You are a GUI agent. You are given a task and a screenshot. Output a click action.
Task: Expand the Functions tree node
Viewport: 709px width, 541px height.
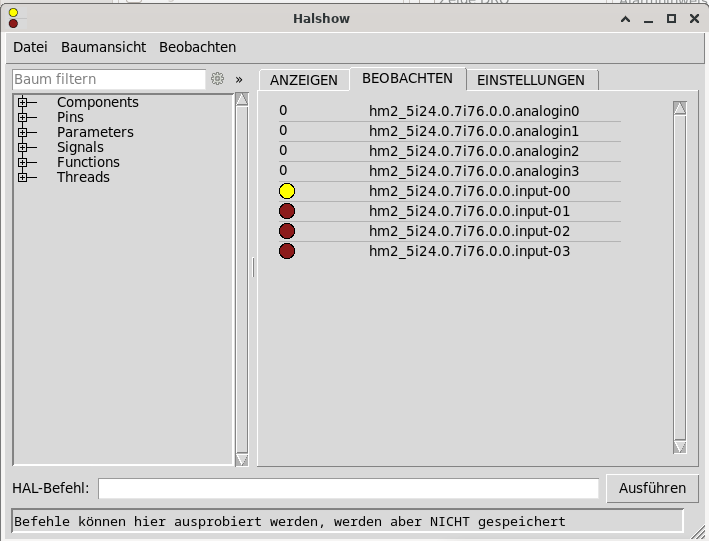(22, 162)
